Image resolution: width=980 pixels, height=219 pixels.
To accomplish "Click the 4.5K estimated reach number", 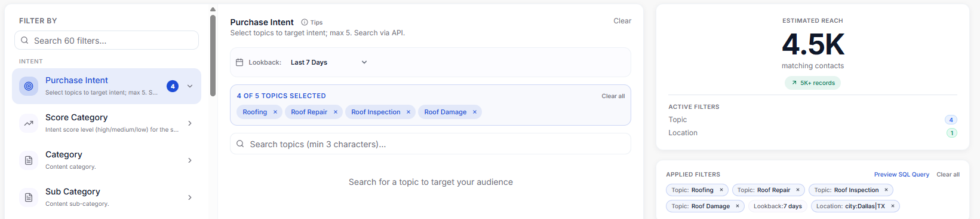I will (813, 44).
